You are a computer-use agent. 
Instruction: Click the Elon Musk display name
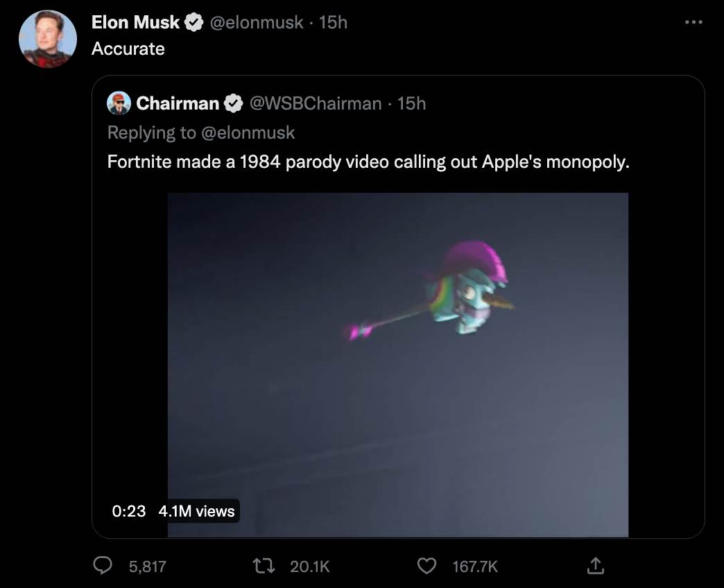(x=135, y=21)
